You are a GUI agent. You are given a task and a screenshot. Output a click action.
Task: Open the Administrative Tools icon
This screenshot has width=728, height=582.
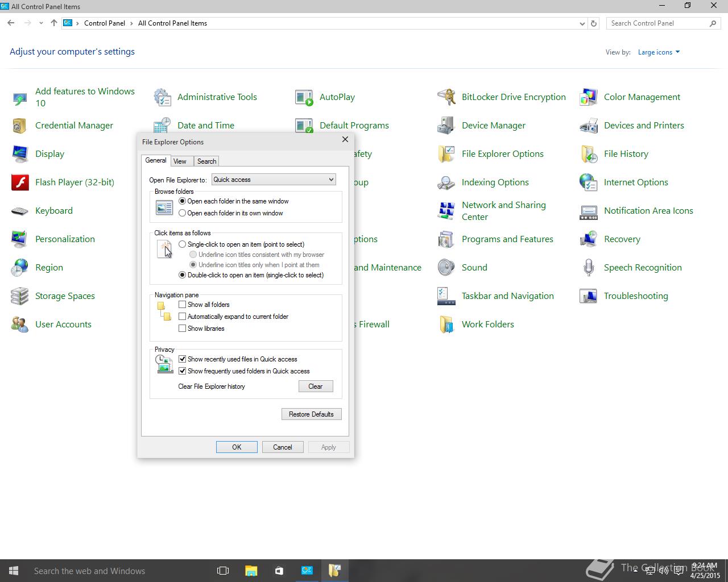[162, 97]
